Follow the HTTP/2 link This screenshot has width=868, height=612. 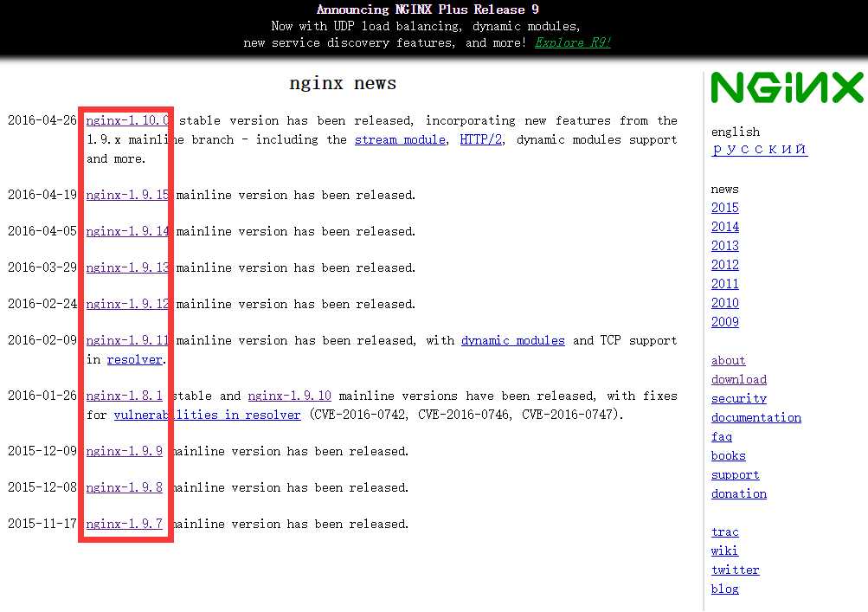pos(480,139)
